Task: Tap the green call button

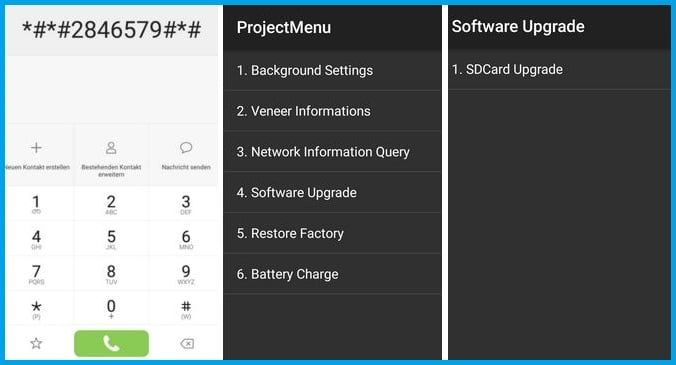Action: pos(111,343)
